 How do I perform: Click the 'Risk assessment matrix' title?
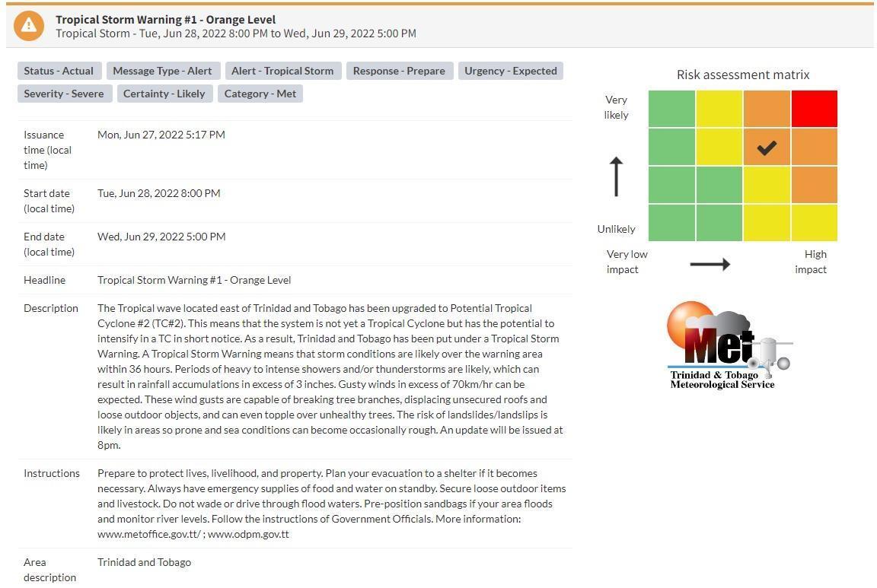coord(743,75)
